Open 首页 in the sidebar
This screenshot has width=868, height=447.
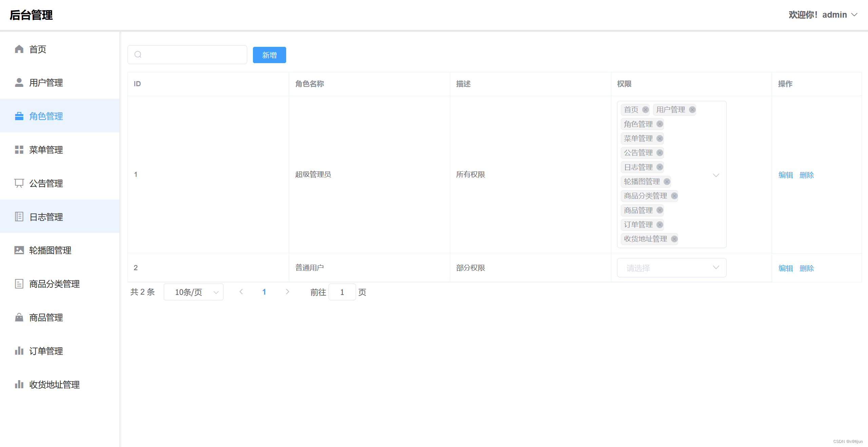tap(60, 49)
